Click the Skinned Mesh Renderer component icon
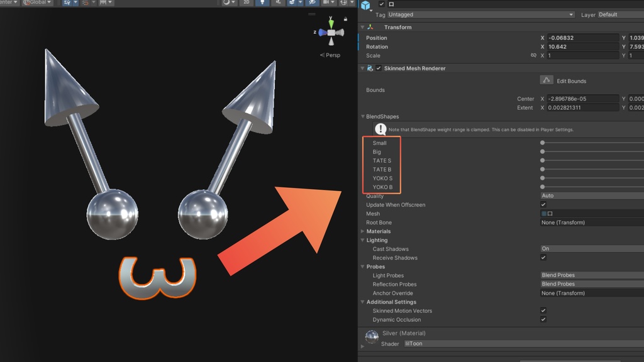The height and width of the screenshot is (362, 644). 370,68
